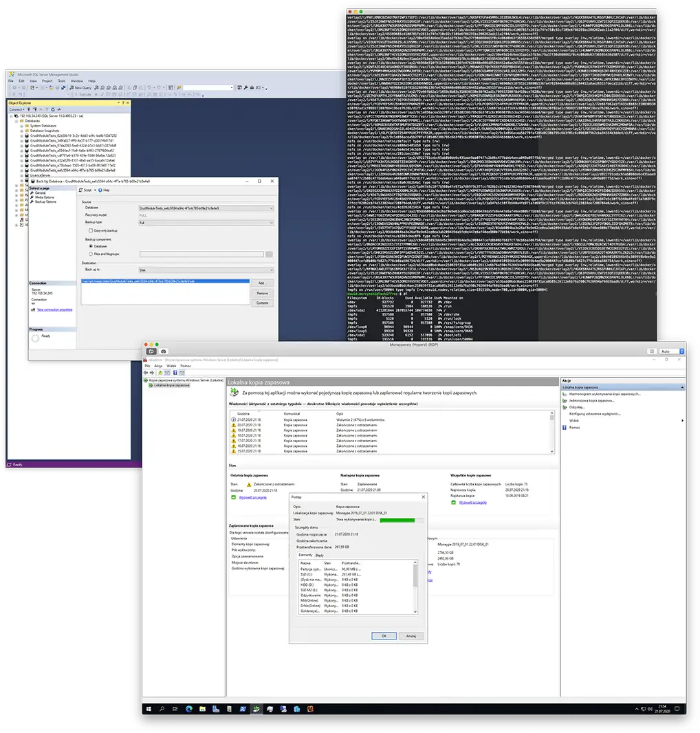
Task: Open the Script dropdown arrow
Action: coord(95,190)
